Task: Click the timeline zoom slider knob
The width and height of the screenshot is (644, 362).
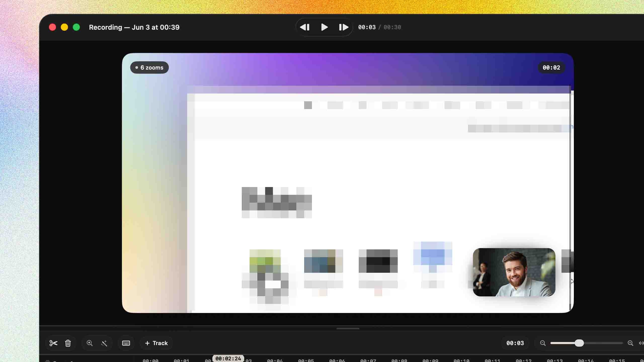Action: (579, 343)
